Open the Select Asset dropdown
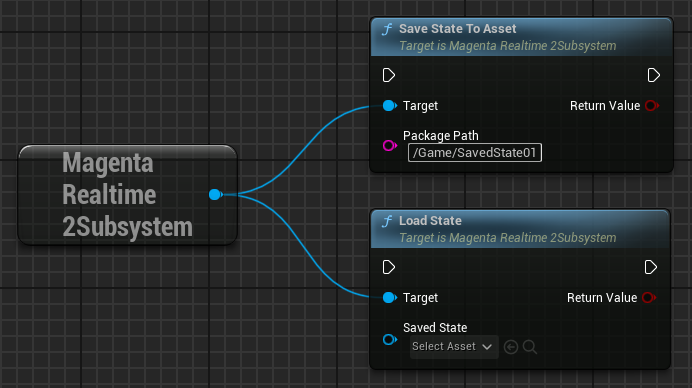This screenshot has width=692, height=388. click(x=454, y=347)
